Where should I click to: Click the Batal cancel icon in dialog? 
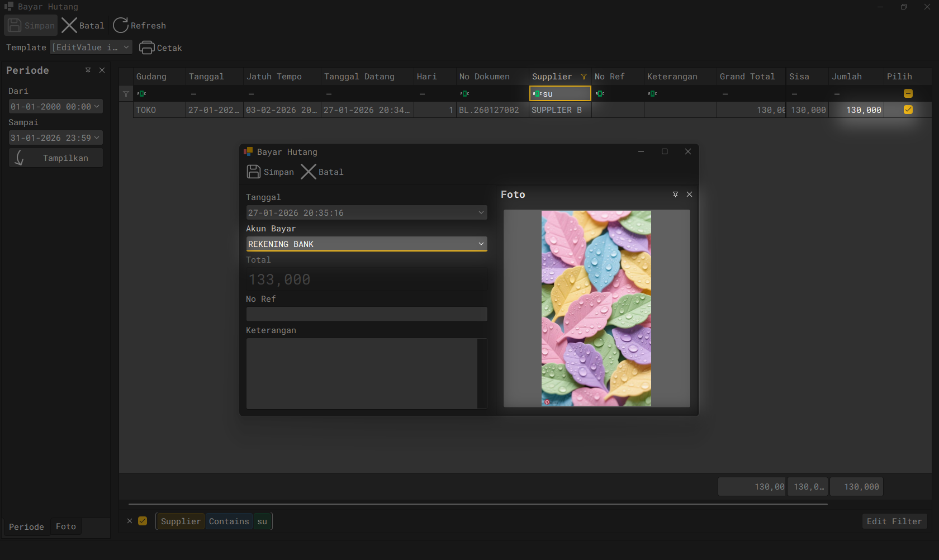tap(308, 172)
